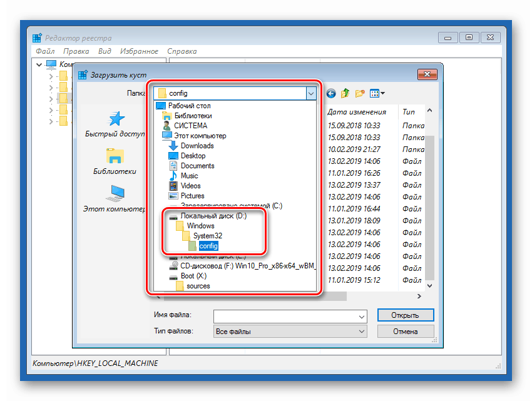Open the Файл menu

[46, 51]
